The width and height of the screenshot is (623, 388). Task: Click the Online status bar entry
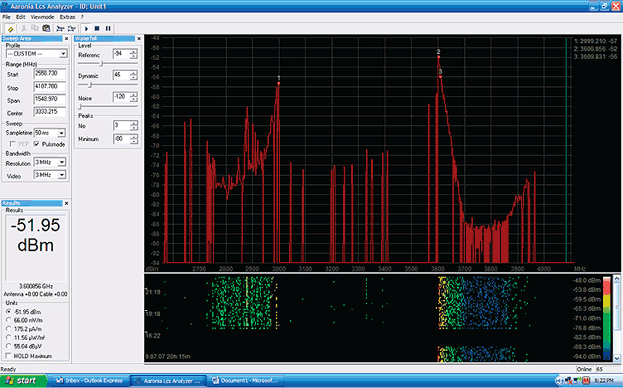584,369
